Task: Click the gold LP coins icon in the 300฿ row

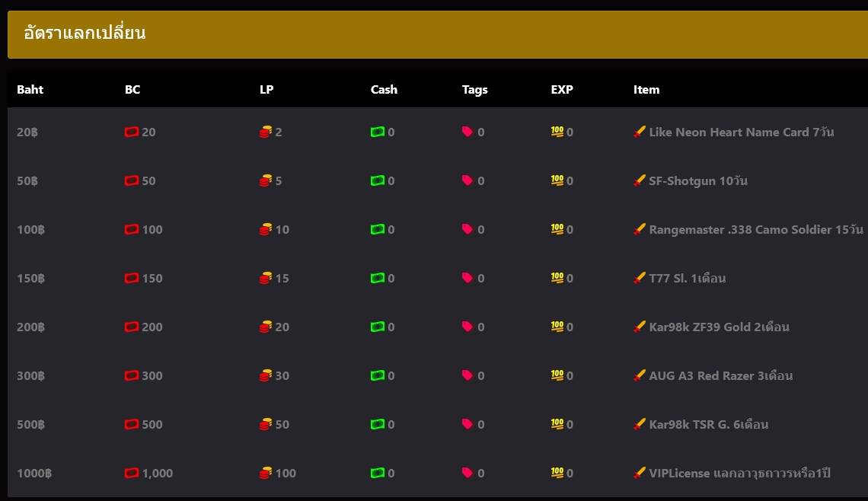Action: [266, 375]
